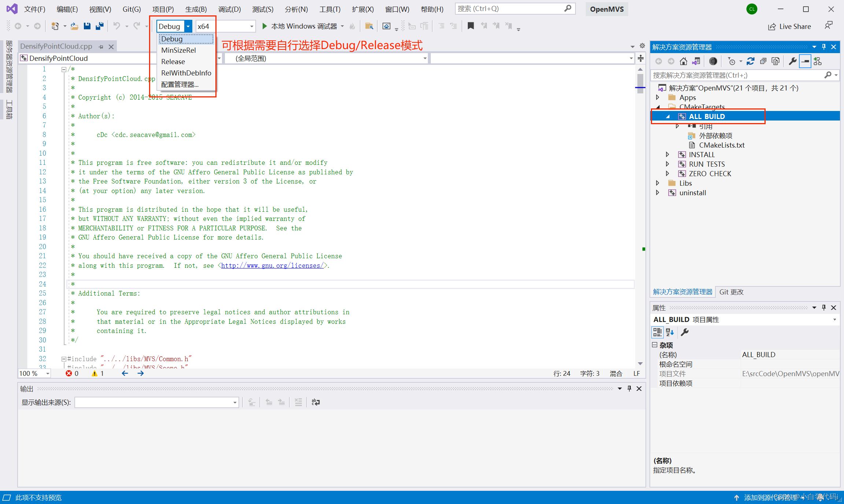Switch to the Git 更改 tab

[731, 292]
